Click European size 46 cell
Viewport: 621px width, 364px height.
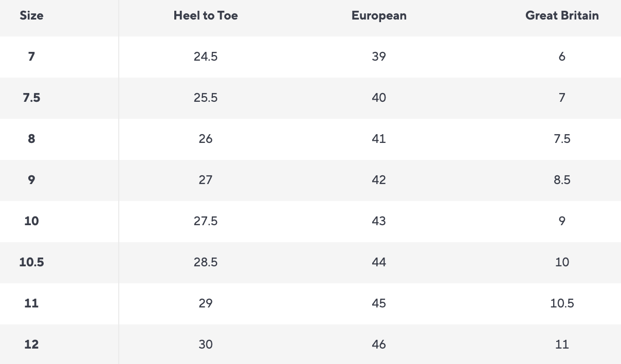(x=379, y=344)
